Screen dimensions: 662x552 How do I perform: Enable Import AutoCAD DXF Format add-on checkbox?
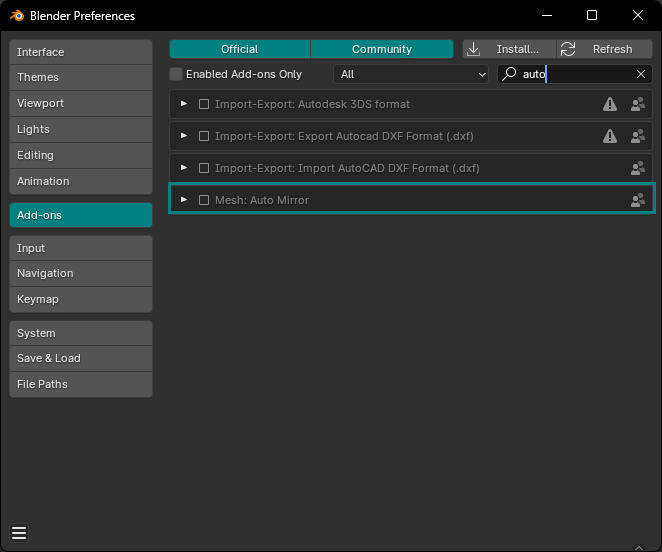pos(204,168)
